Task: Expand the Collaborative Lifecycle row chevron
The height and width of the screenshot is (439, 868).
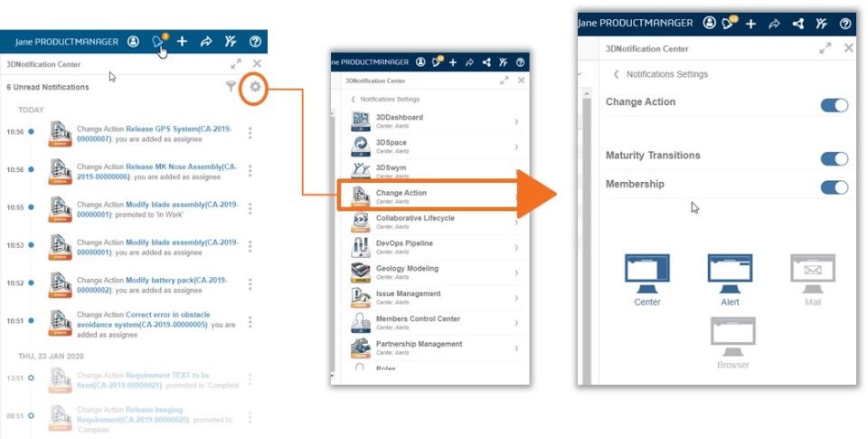Action: coord(516,223)
